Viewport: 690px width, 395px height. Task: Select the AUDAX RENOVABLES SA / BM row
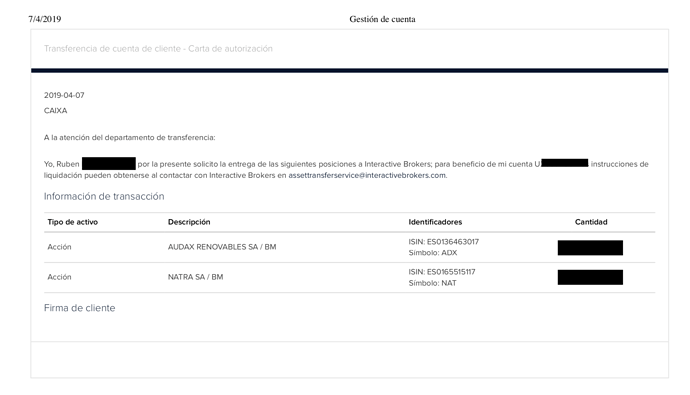349,247
